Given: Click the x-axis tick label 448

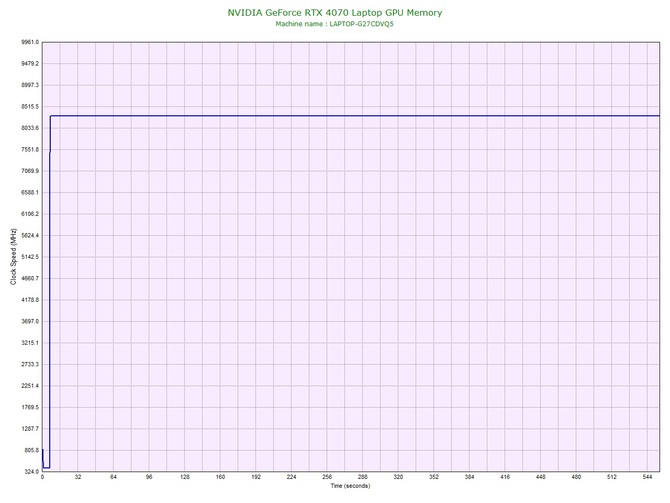Looking at the screenshot, I should [541, 477].
